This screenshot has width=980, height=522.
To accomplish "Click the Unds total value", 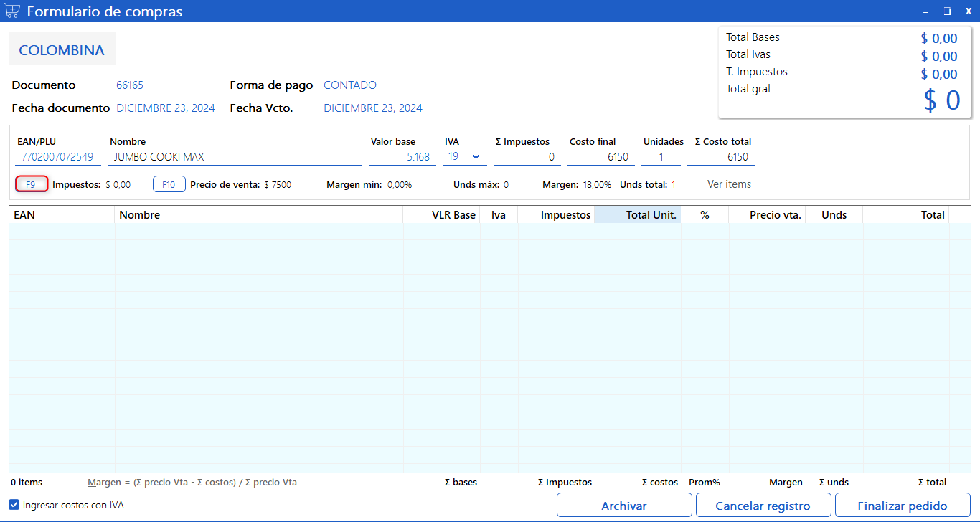I will [674, 184].
